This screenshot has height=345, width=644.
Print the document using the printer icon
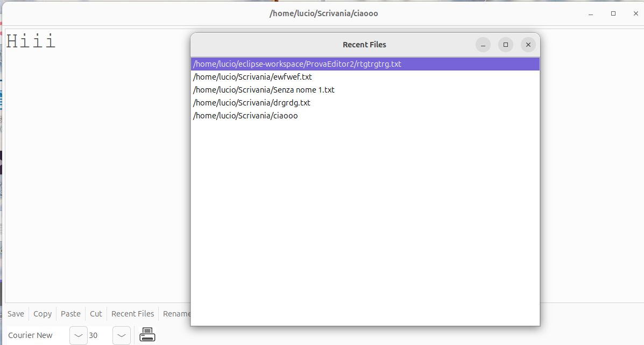[146, 335]
